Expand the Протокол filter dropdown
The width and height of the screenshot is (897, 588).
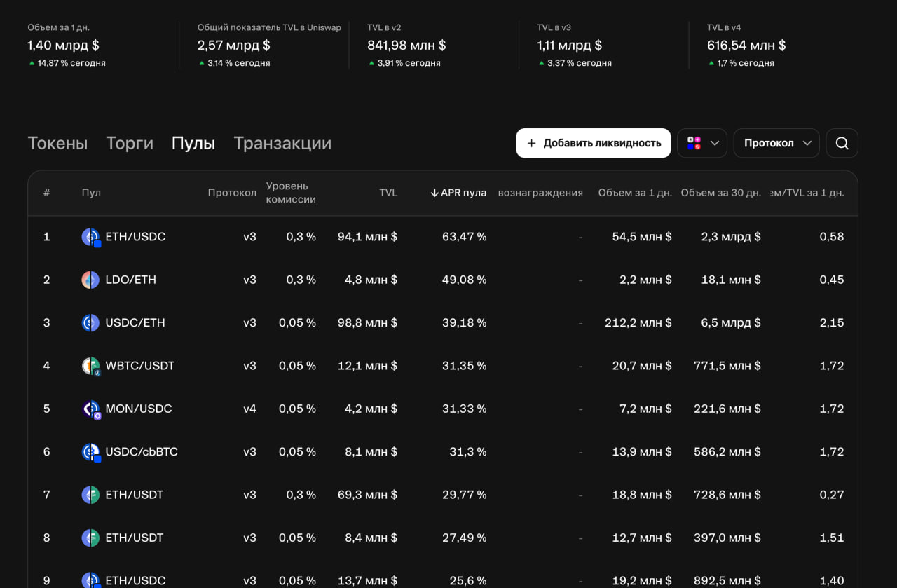[776, 143]
